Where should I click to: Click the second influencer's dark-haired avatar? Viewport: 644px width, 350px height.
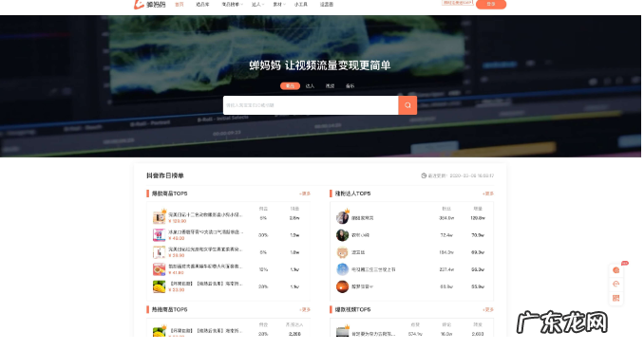342,235
